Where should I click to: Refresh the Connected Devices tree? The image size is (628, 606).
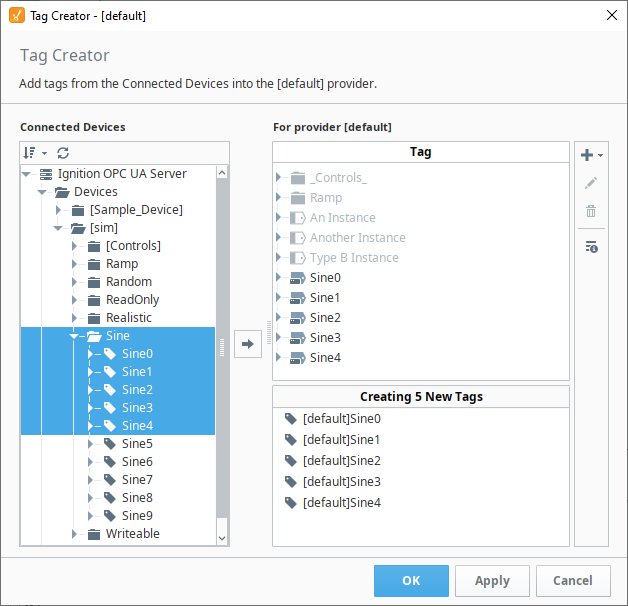click(63, 153)
